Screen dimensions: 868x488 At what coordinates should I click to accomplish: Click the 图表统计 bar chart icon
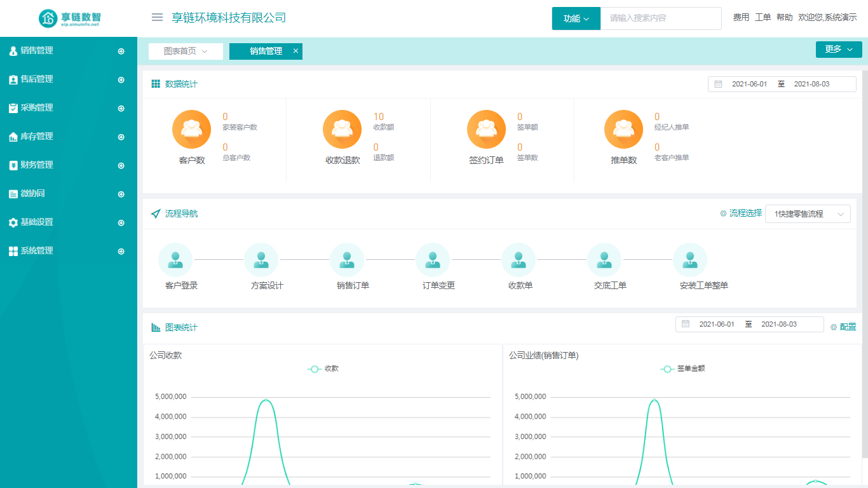[156, 327]
